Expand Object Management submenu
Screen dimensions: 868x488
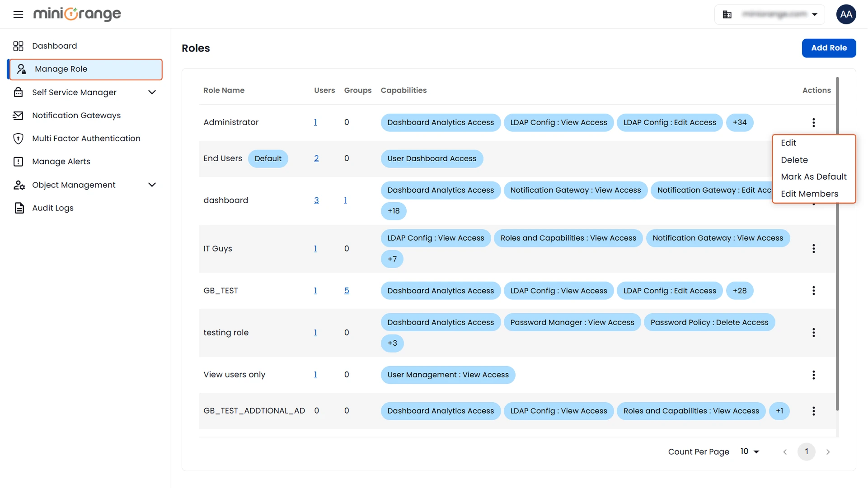point(152,185)
